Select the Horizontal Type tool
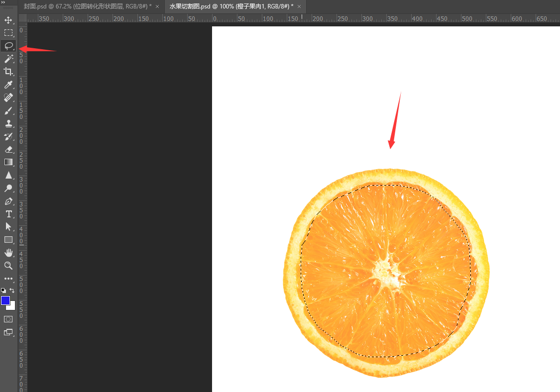 (8, 214)
